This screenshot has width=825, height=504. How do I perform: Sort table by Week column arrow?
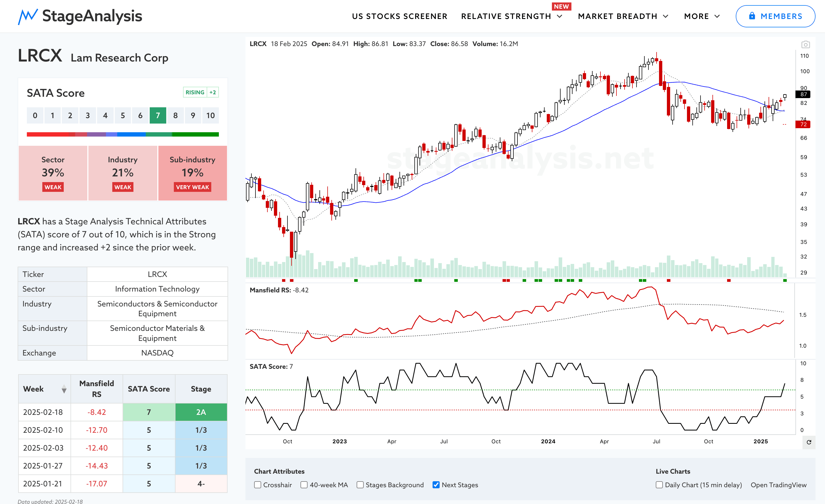[x=64, y=389]
